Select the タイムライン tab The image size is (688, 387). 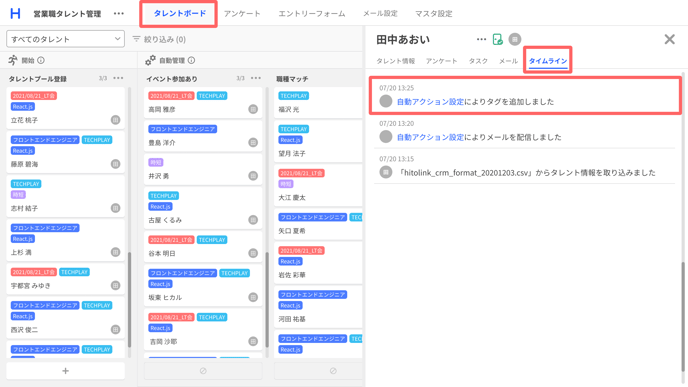[548, 61]
